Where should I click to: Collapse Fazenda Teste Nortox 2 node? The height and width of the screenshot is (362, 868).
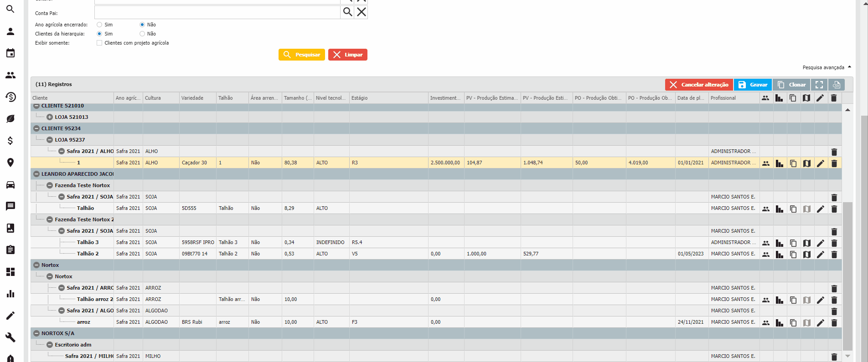pos(50,219)
